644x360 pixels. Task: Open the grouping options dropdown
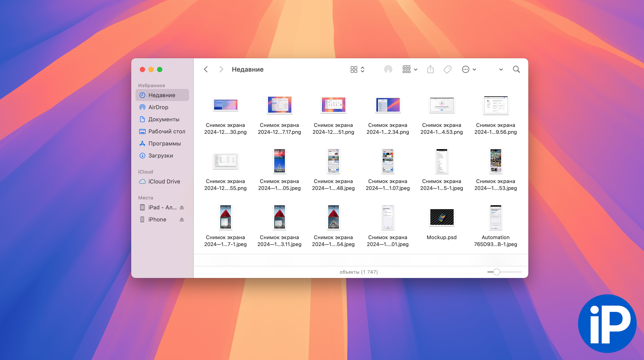coord(409,69)
